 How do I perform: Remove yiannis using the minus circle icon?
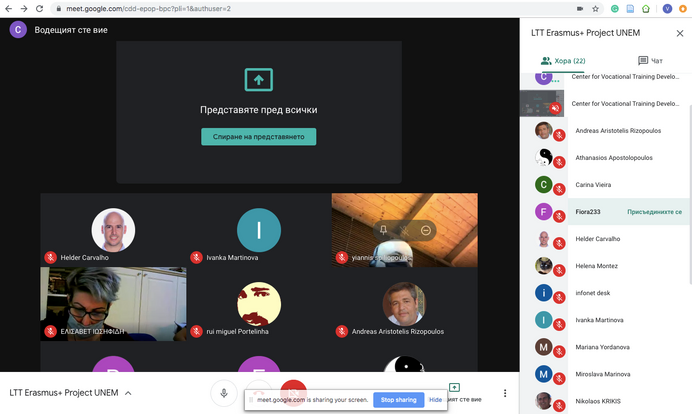(x=425, y=230)
